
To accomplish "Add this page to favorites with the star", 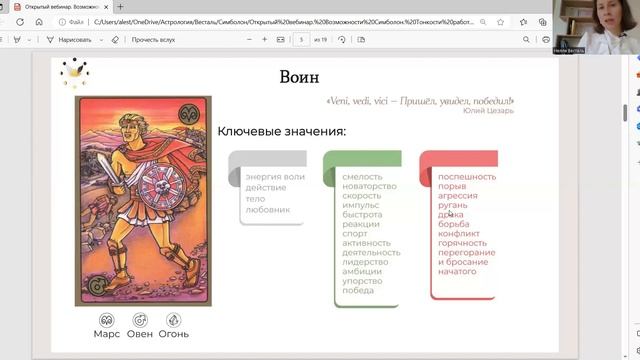I will click(500, 22).
